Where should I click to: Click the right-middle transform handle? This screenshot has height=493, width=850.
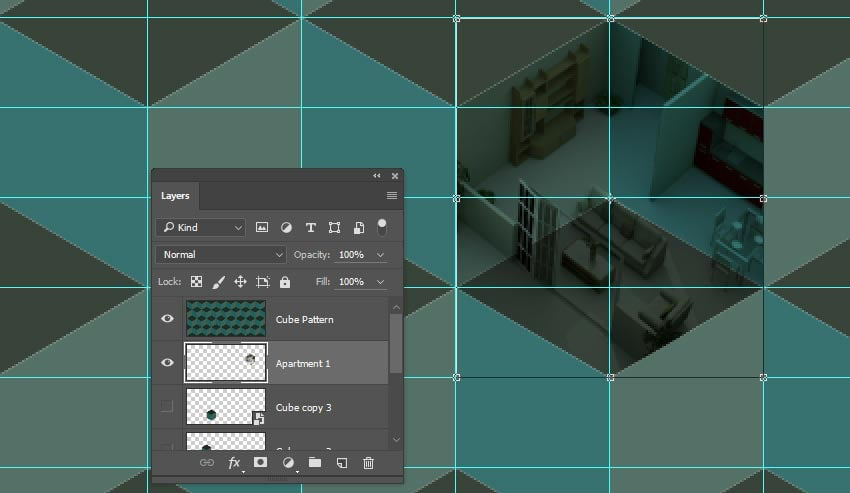763,199
